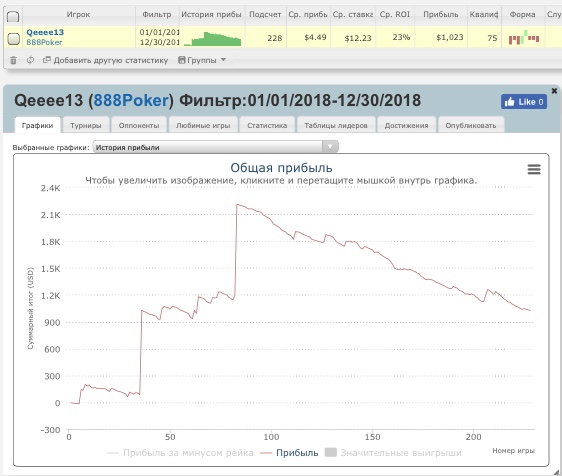Open the chart hamburger export menu
This screenshot has width=562, height=476.
pos(534,169)
